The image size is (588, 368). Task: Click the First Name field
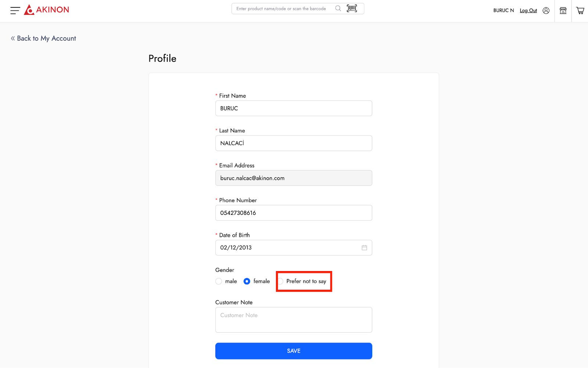(x=293, y=108)
